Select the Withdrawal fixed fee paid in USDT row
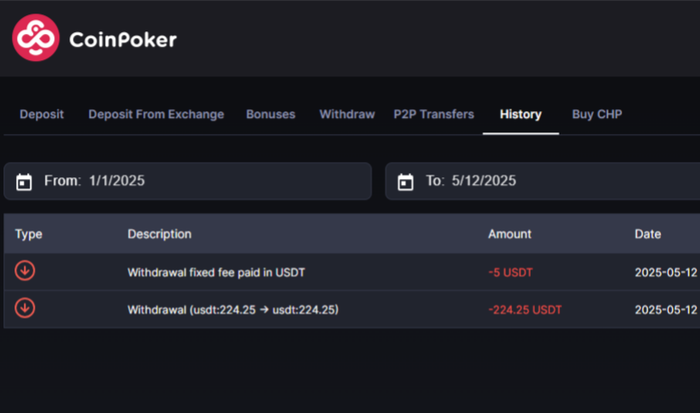 tap(352, 272)
